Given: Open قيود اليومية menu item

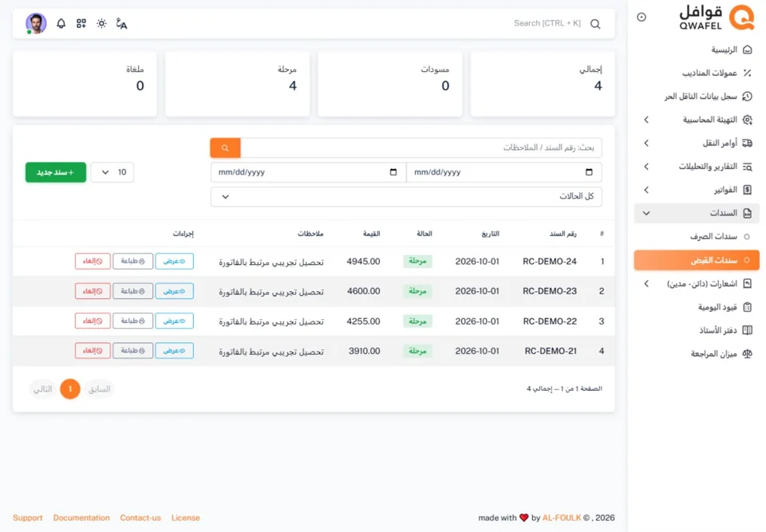Looking at the screenshot, I should pos(697,307).
